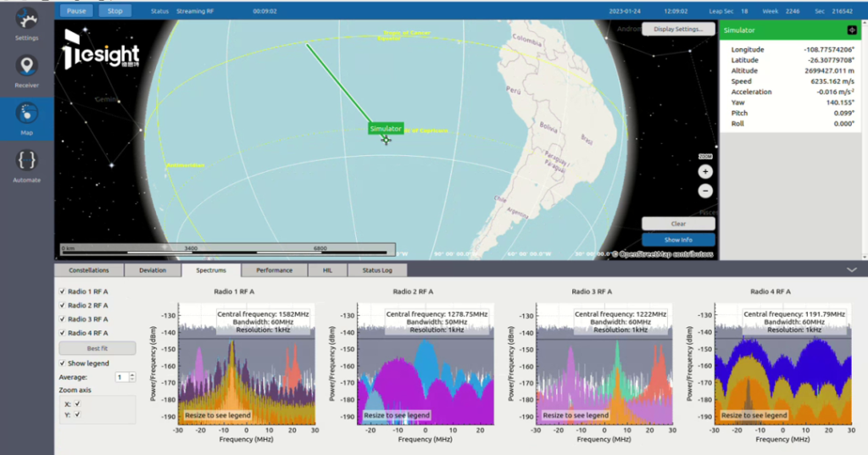Collapse the bottom panel with the chevron
The image size is (868, 455).
[x=852, y=270]
